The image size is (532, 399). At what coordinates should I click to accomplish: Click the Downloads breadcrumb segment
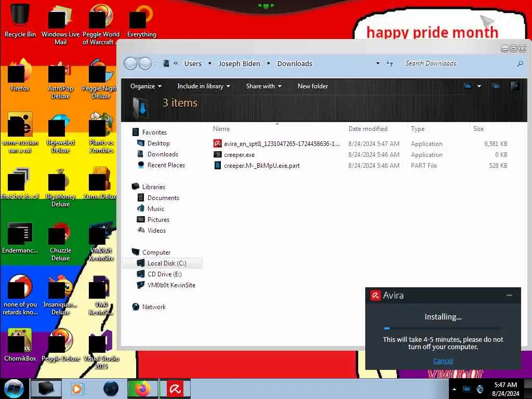coord(295,63)
